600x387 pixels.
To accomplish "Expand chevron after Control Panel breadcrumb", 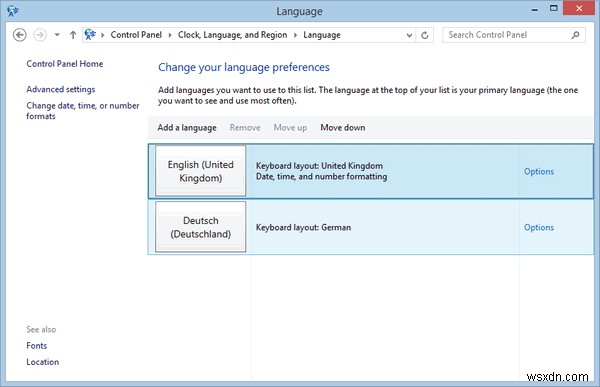I will click(x=170, y=35).
